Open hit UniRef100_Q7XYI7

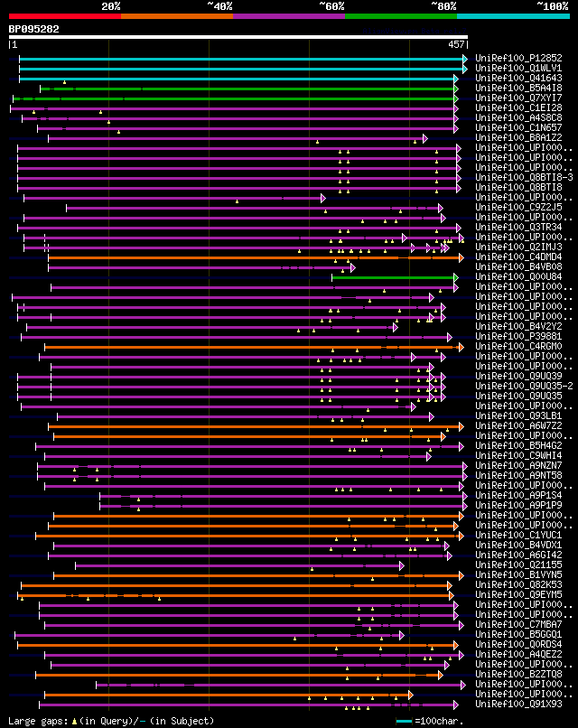(x=518, y=98)
